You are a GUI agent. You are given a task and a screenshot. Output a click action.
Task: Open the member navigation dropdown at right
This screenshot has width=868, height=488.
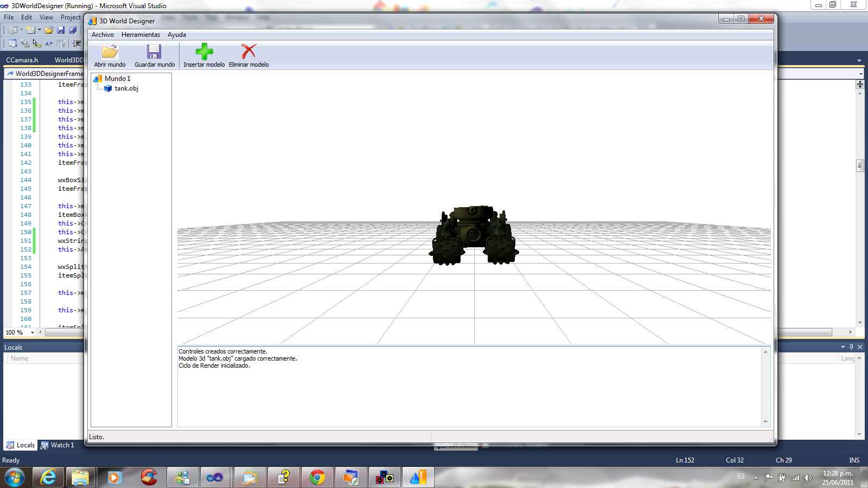click(x=860, y=74)
